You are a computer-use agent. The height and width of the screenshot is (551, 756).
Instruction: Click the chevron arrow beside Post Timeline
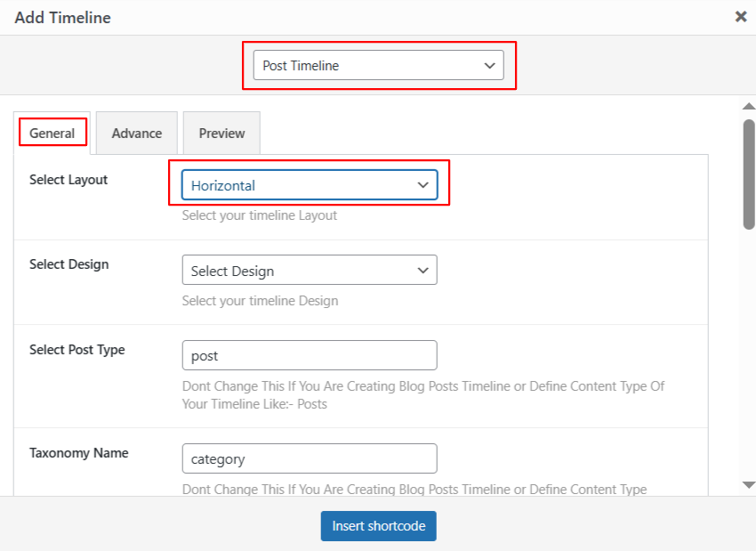coord(488,65)
